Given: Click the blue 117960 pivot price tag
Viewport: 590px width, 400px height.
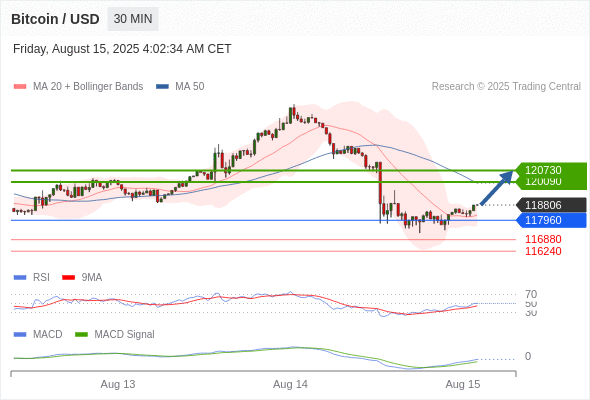Looking at the screenshot, I should [x=551, y=220].
